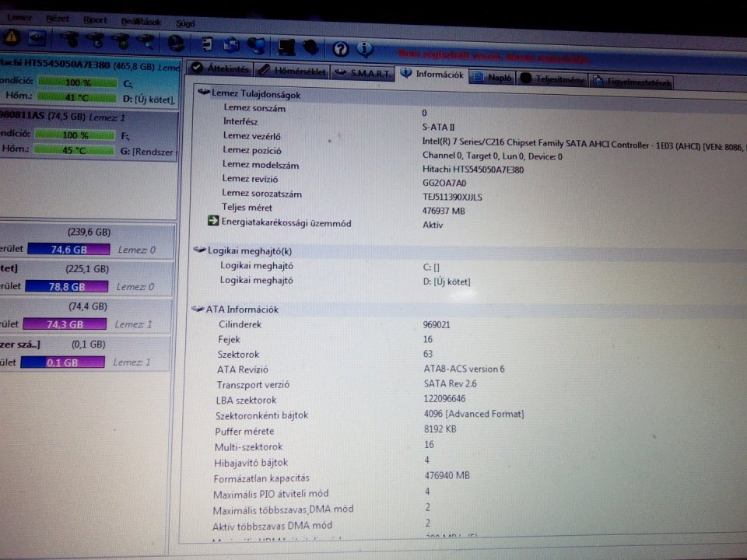The height and width of the screenshot is (560, 747).
Task: Click the 78,8 GB free space bar
Action: point(67,287)
